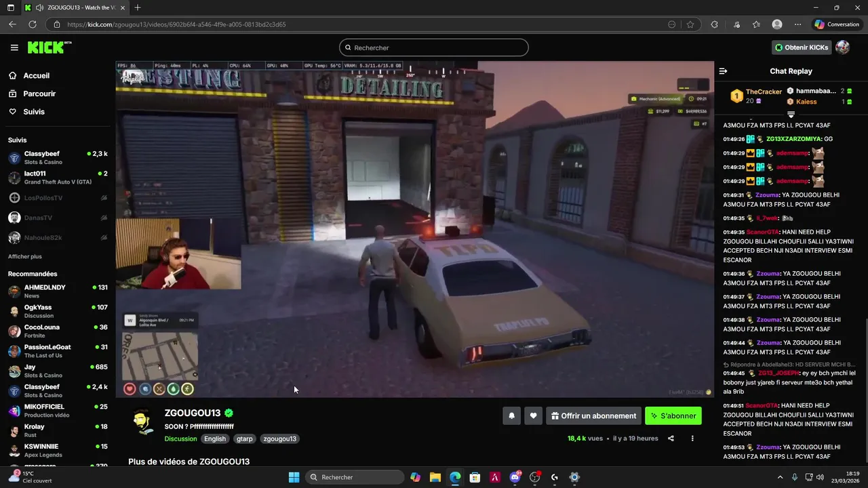This screenshot has width=868, height=488.
Task: Select the zgougou13 tag
Action: pyautogui.click(x=280, y=439)
